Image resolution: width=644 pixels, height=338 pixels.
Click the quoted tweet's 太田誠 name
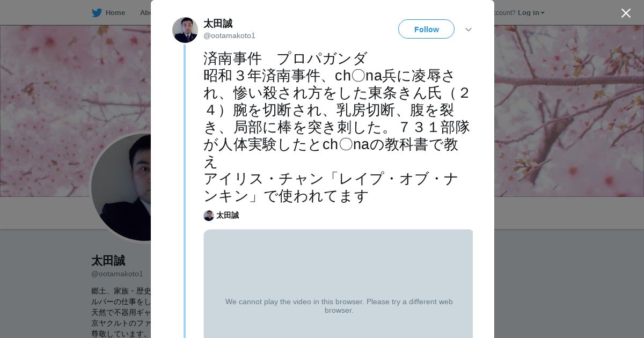point(228,216)
